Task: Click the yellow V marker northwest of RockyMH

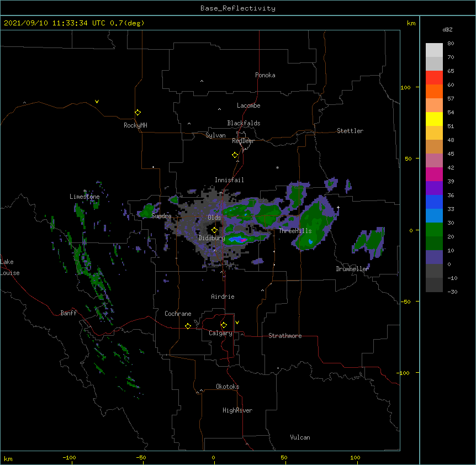Action: [97, 102]
